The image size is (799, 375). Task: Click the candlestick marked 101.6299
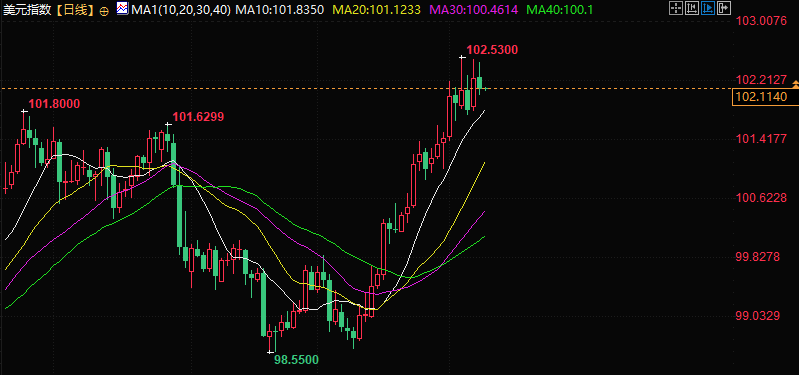coord(168,136)
